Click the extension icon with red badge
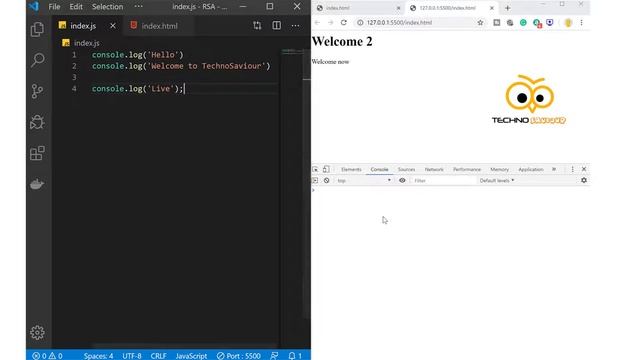This screenshot has height=360, width=640. 537,23
